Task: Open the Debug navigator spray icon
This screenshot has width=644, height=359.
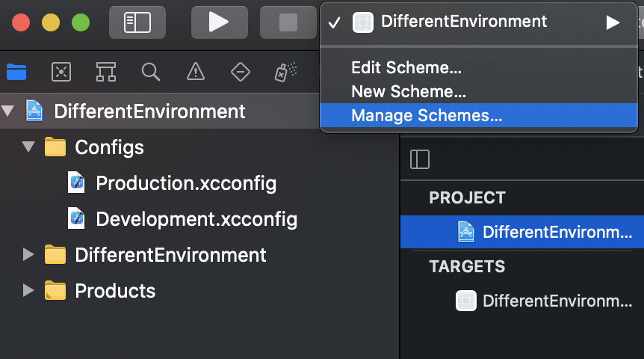Action: click(x=285, y=72)
